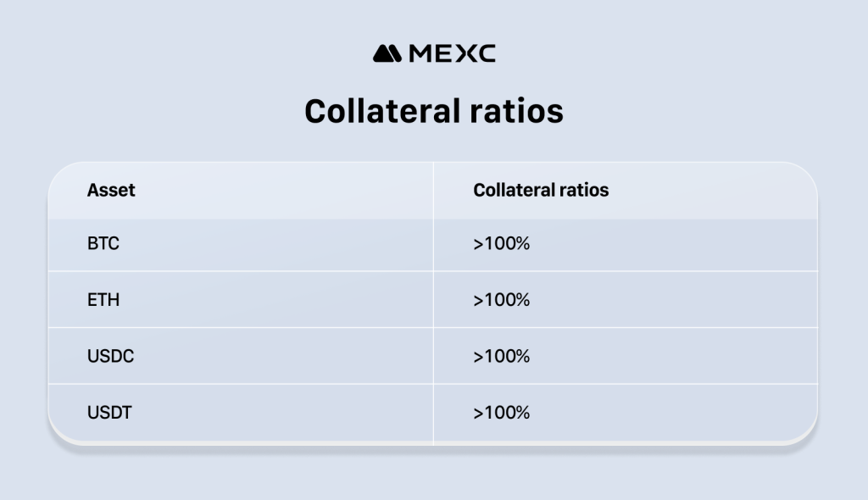Click divider line between USDC and USDT rows

coord(254,384)
